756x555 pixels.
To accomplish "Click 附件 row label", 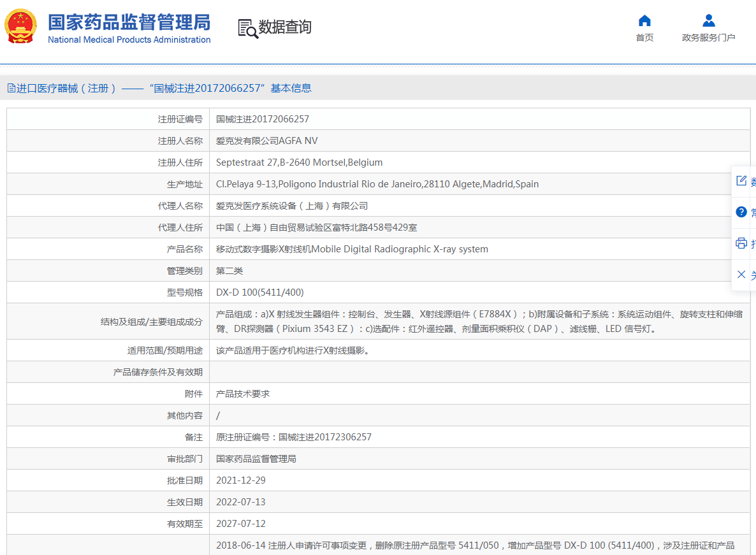I will [194, 394].
